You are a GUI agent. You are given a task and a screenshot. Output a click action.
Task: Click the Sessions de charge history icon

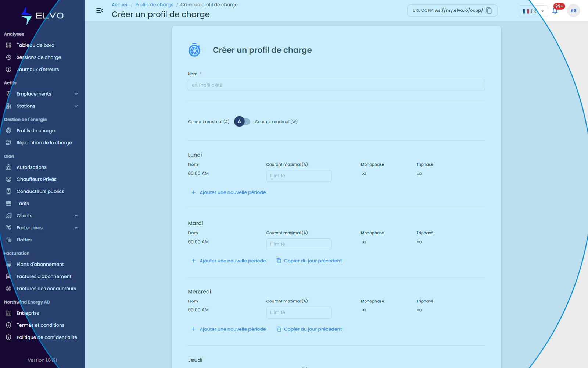tap(8, 57)
